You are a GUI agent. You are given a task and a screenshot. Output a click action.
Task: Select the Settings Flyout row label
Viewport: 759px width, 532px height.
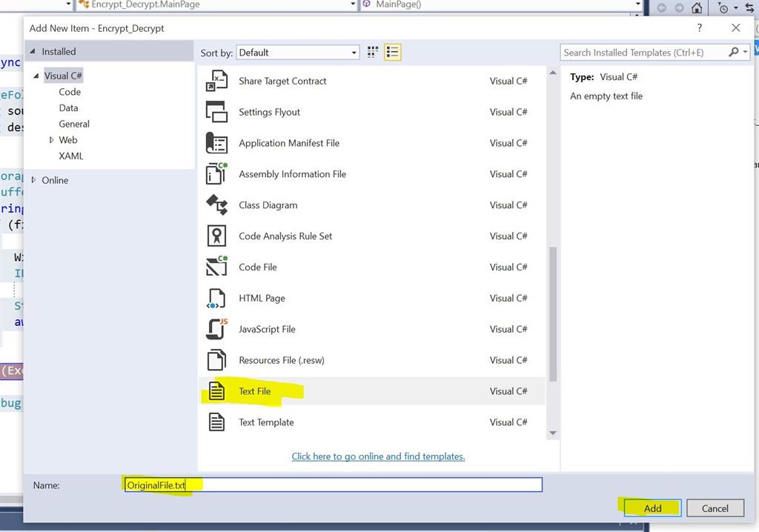269,113
